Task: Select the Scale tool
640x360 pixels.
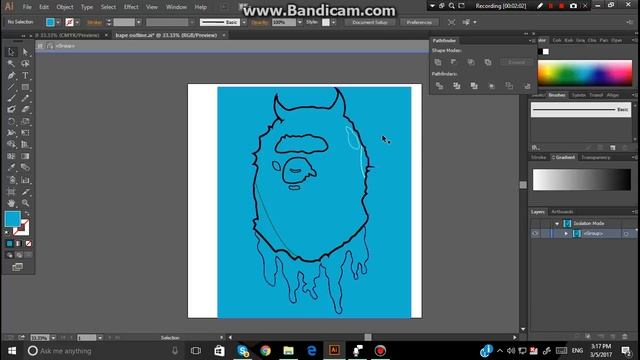Action: click(x=25, y=121)
